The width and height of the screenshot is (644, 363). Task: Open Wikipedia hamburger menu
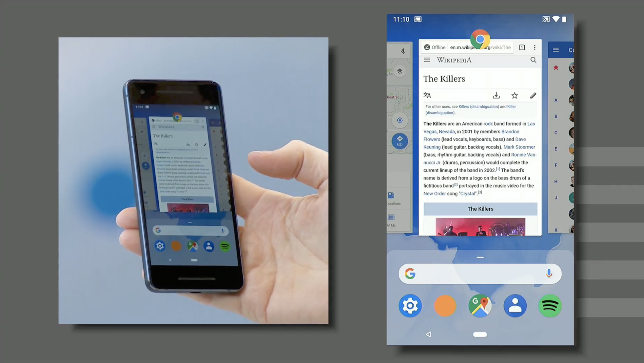[427, 60]
